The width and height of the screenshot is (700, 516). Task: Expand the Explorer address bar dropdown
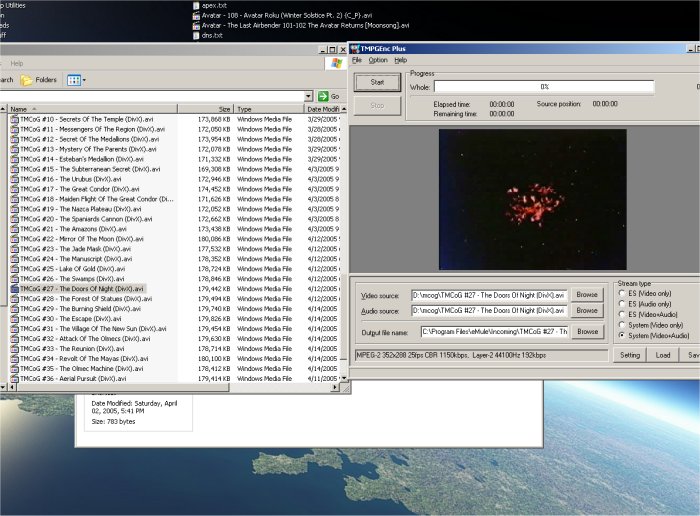coord(310,96)
